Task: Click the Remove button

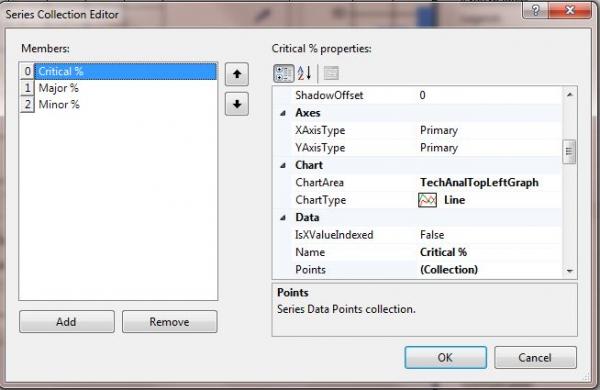Action: click(170, 321)
